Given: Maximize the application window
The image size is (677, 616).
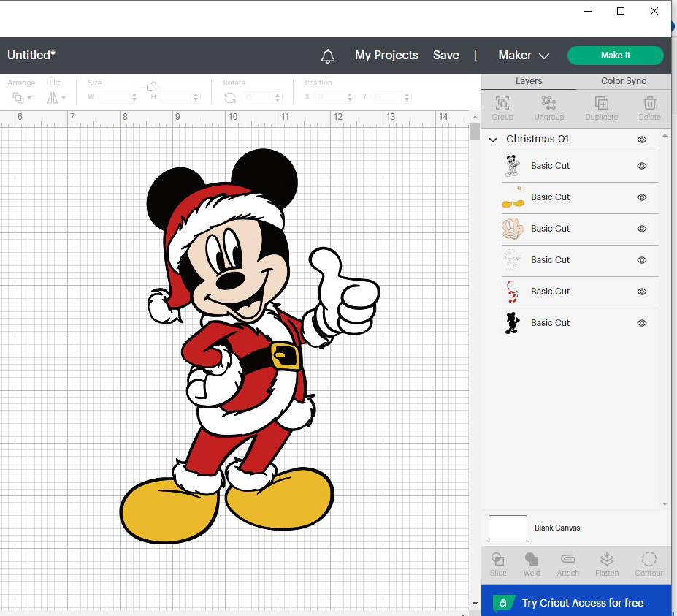Looking at the screenshot, I should pos(621,11).
